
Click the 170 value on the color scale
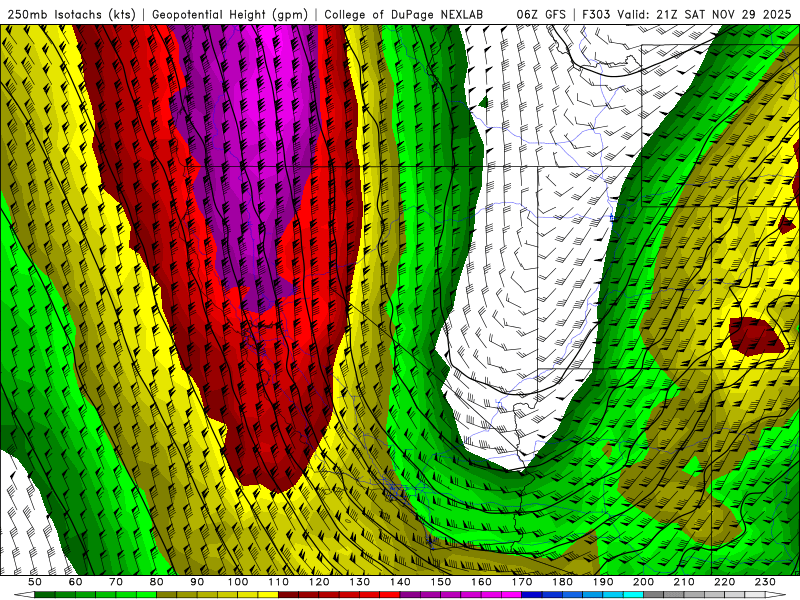pos(522,582)
